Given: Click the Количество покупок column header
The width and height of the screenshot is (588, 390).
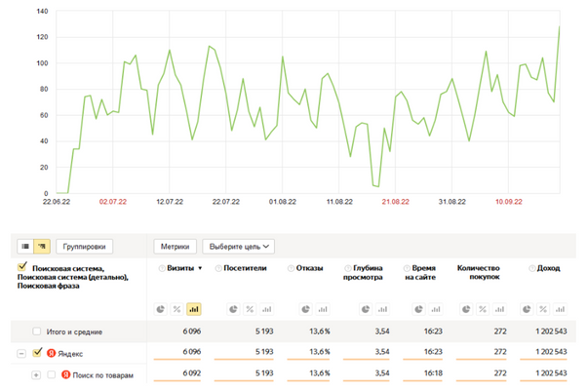Looking at the screenshot, I should [479, 273].
